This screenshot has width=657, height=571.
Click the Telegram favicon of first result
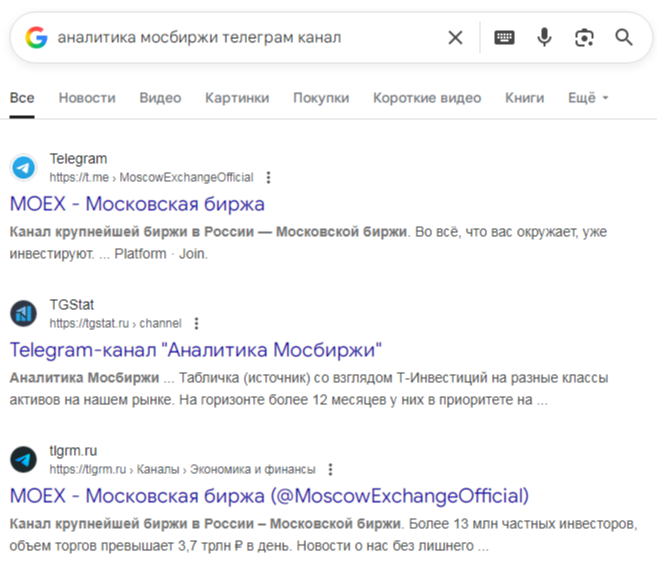23,168
